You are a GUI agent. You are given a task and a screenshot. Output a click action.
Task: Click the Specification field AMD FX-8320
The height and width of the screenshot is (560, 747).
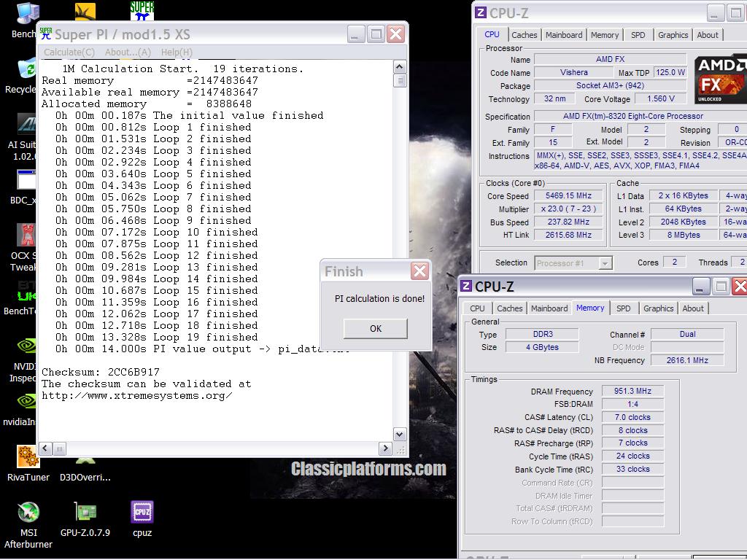[640, 116]
